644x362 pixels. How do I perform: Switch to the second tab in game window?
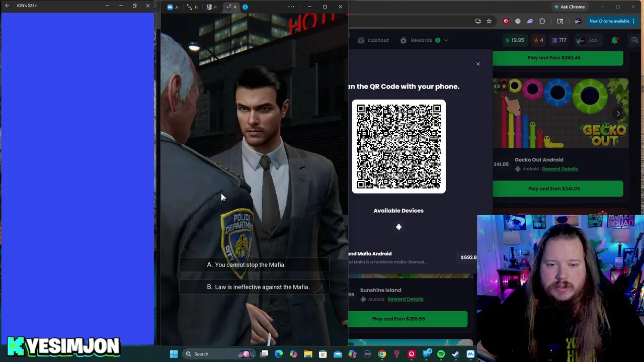coord(192,7)
